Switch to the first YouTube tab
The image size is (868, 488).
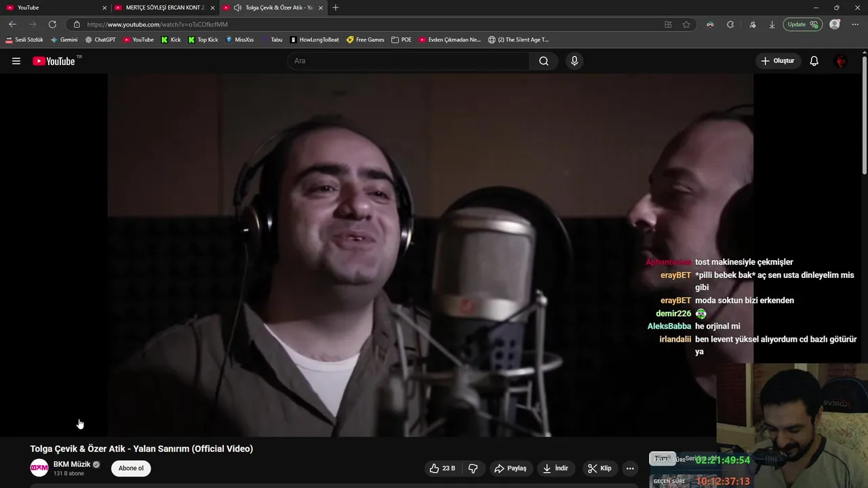click(x=56, y=7)
